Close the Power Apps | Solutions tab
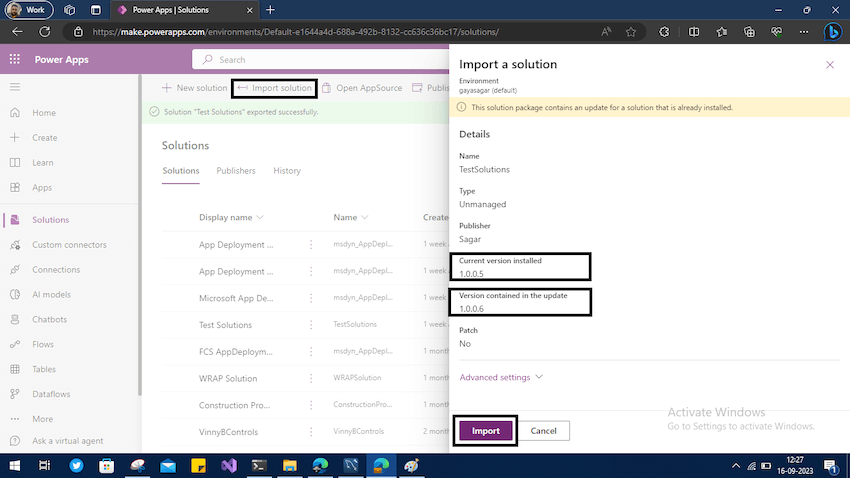Viewport: 850px width, 478px height. point(249,10)
